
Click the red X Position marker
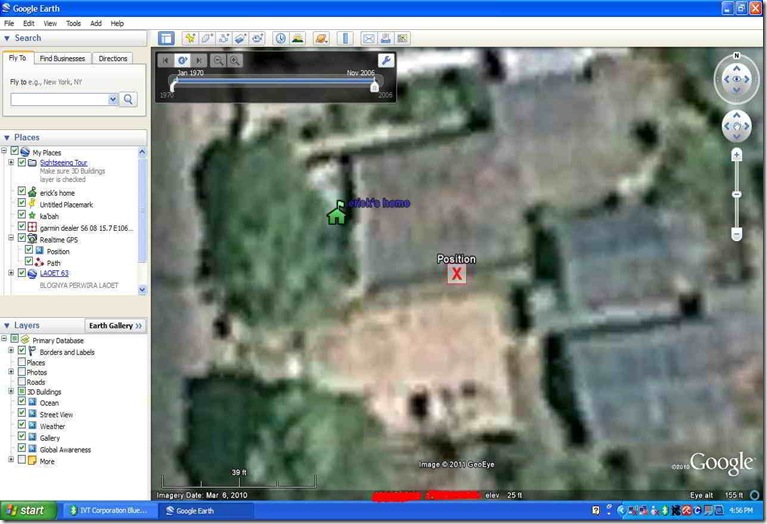456,273
